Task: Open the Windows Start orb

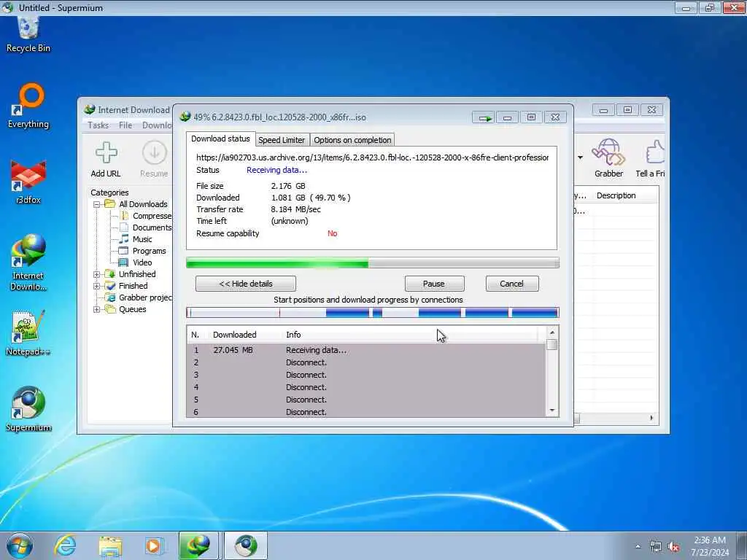Action: click(20, 545)
